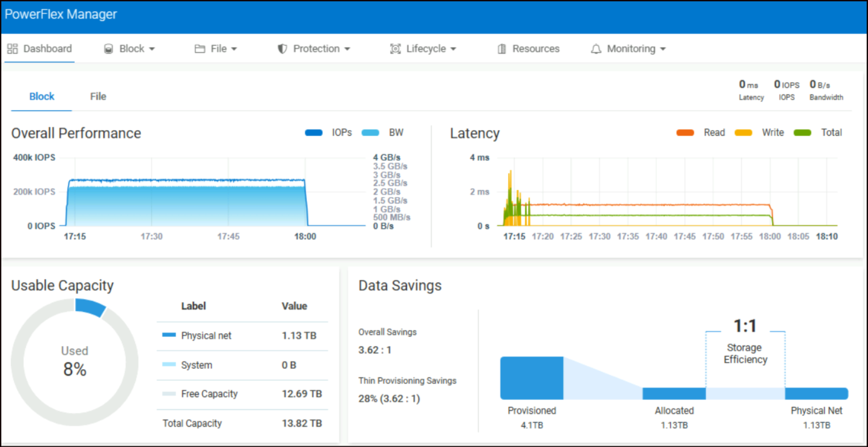Toggle the Total latency legend swatch
The width and height of the screenshot is (868, 447).
(802, 133)
